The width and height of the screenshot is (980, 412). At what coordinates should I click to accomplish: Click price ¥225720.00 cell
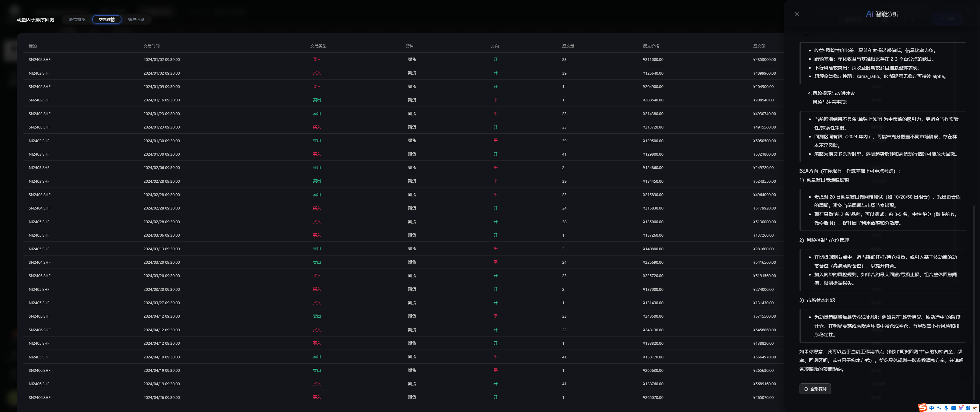point(653,276)
